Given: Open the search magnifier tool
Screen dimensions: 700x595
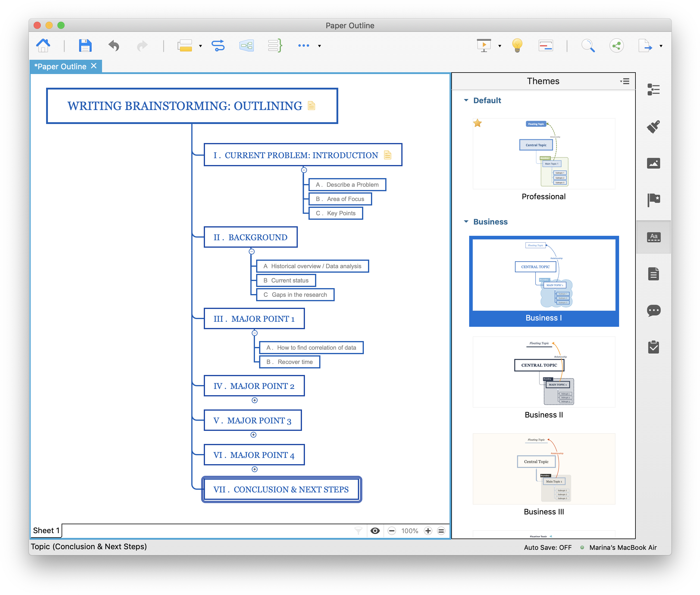Looking at the screenshot, I should (x=588, y=45).
